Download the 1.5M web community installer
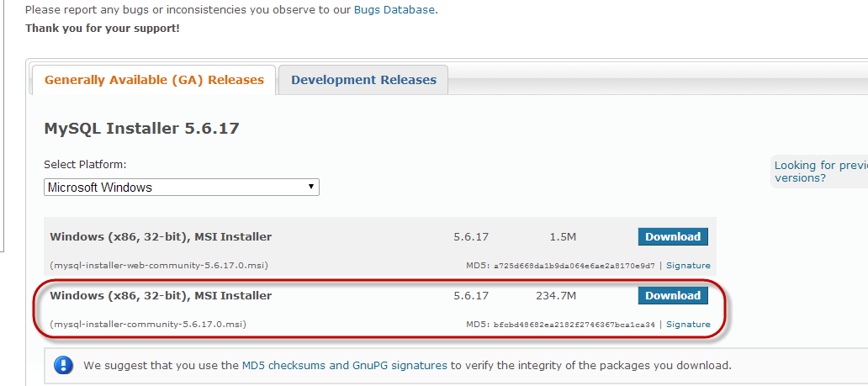 672,237
